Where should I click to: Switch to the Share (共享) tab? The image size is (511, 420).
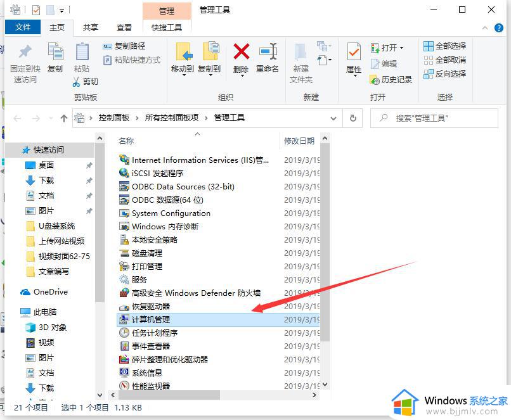tap(91, 28)
